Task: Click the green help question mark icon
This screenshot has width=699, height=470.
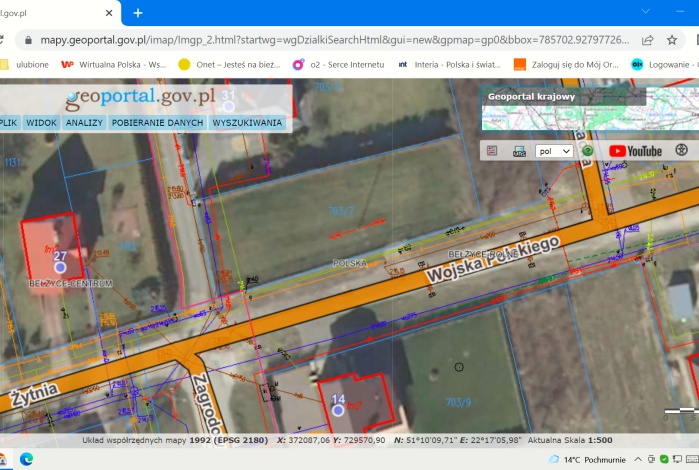Action: point(588,151)
